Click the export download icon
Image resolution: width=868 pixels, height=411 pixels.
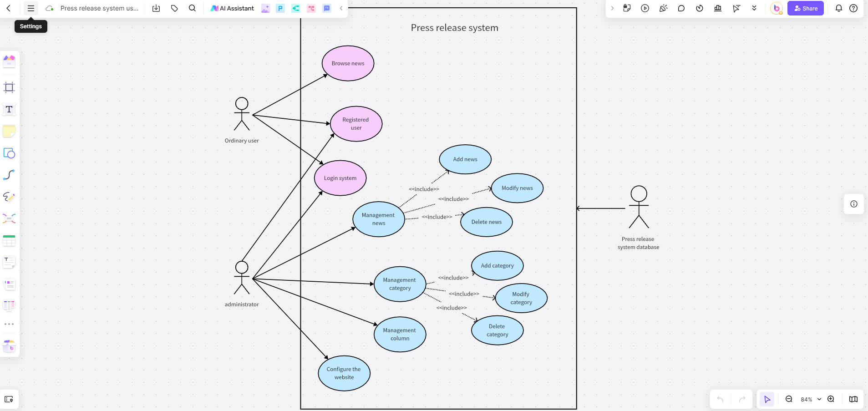[x=156, y=8]
